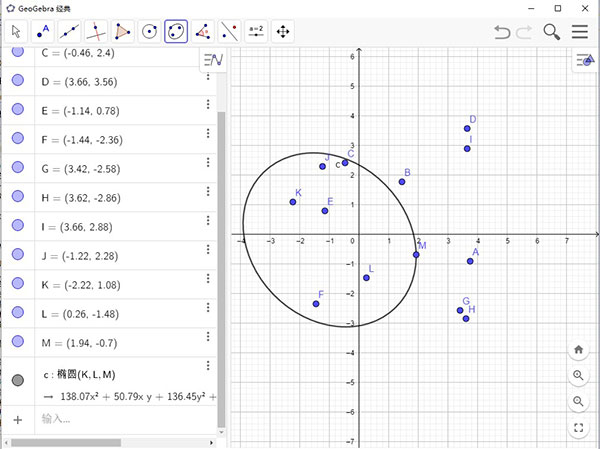Choose the Move Graphics View tool

(283, 31)
